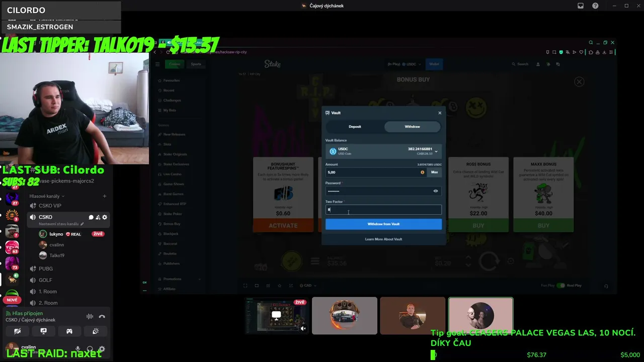This screenshot has height=362, width=644.
Task: Open Stake Search
Action: 520,64
